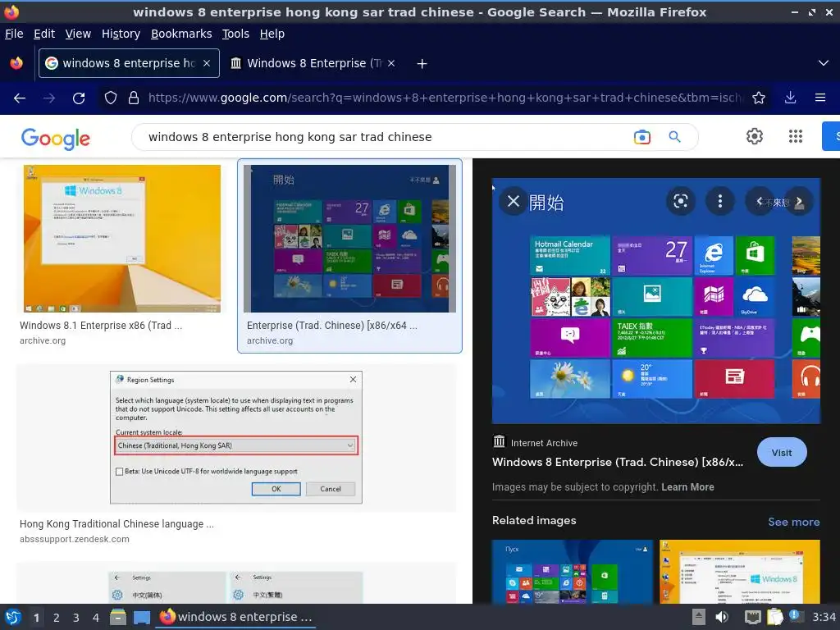Open the taskbar start menu icon
The width and height of the screenshot is (840, 630).
(x=13, y=617)
